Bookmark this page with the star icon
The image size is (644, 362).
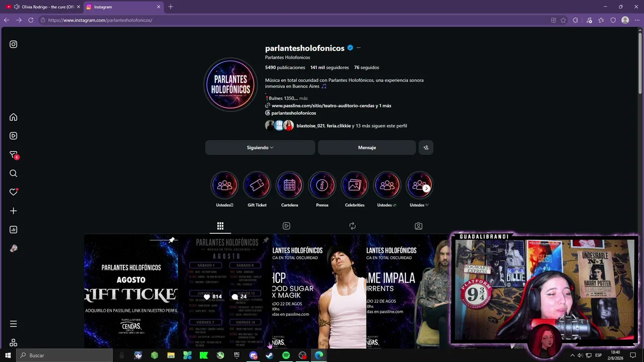[563, 20]
